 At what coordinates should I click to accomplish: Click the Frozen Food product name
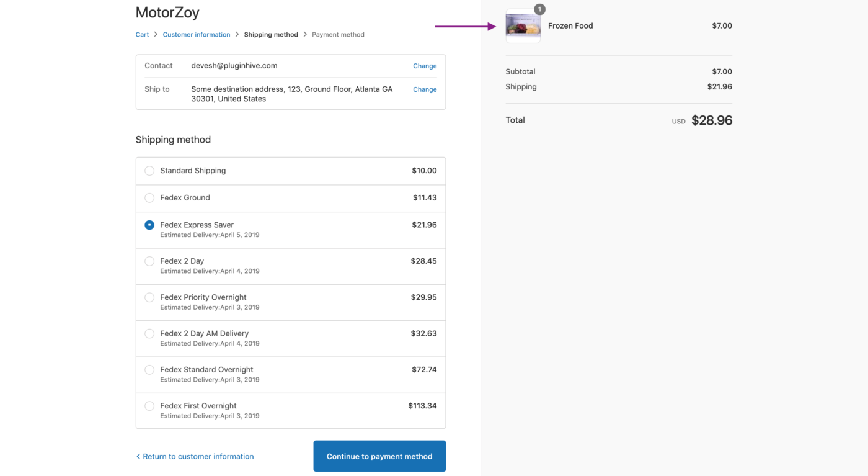coord(570,26)
